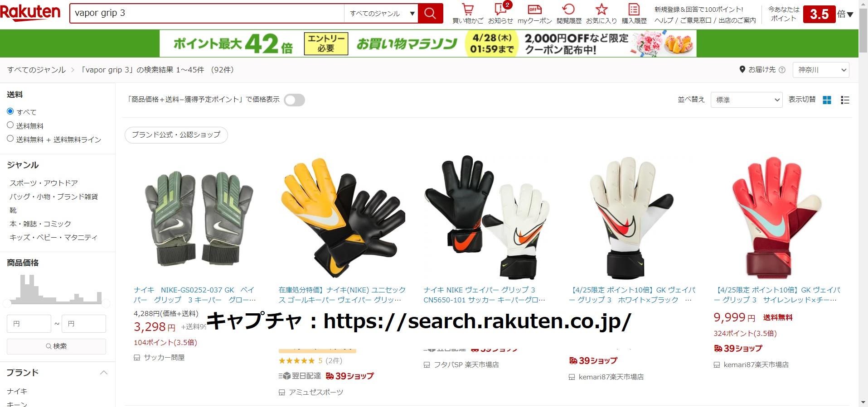Open the すべてのジャンル category dropdown

pos(381,14)
